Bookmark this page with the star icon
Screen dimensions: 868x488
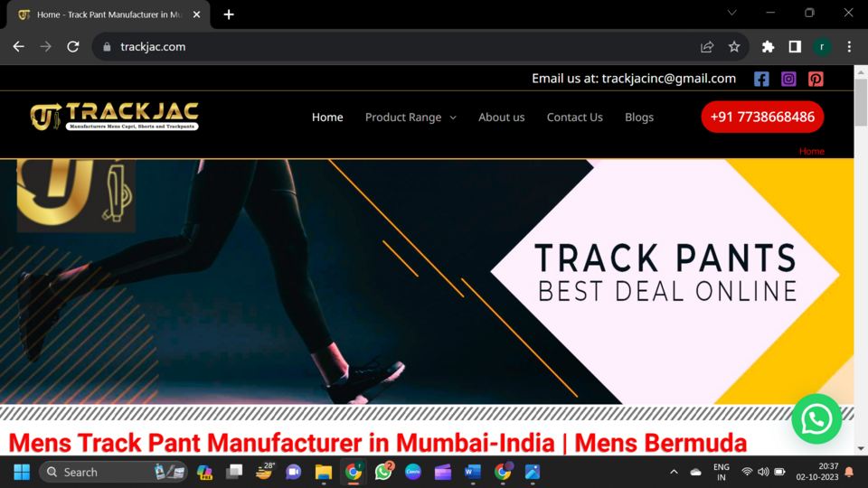tap(734, 46)
